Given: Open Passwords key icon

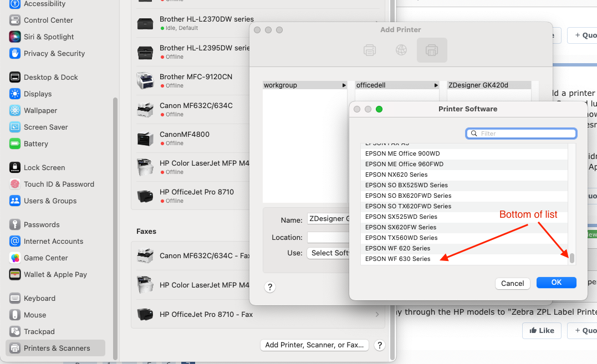Looking at the screenshot, I should (x=15, y=225).
